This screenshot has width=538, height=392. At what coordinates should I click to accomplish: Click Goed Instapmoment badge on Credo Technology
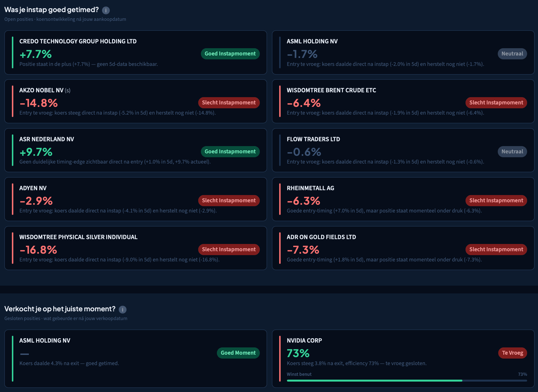(x=230, y=54)
